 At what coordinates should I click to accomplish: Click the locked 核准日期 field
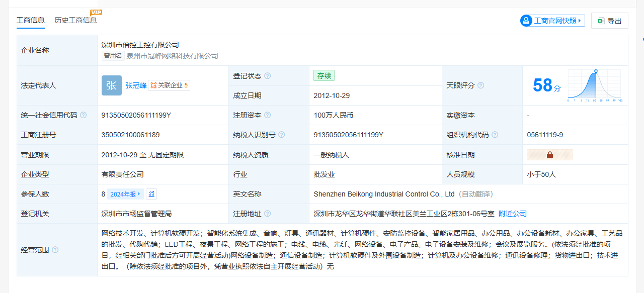[549, 155]
